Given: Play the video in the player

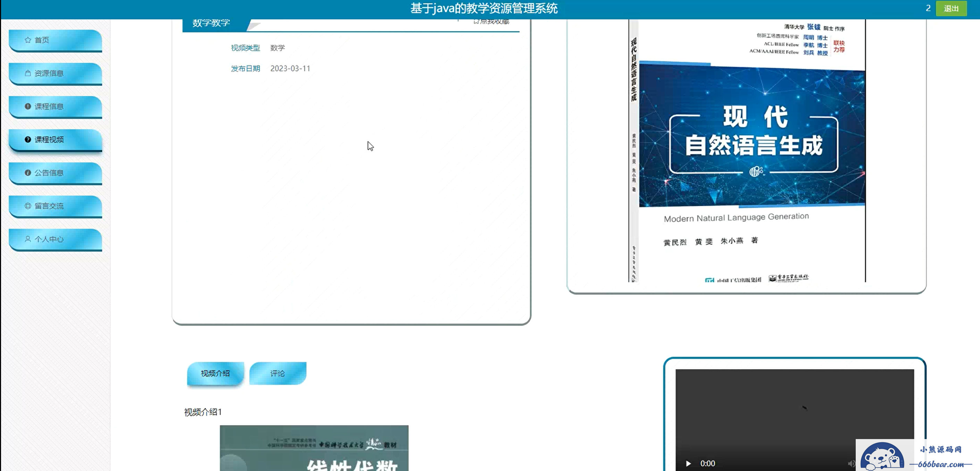Looking at the screenshot, I should [x=688, y=463].
